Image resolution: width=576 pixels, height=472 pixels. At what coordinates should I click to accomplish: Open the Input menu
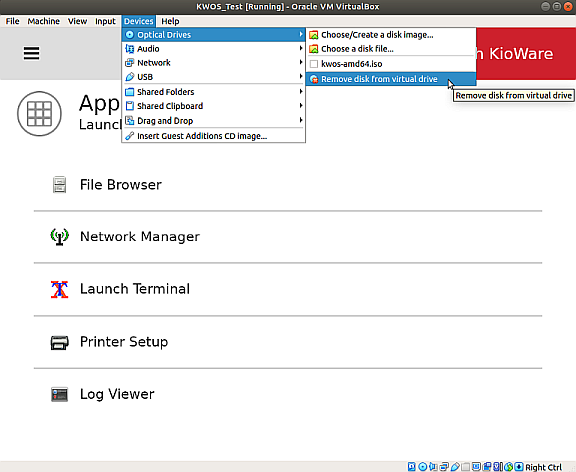coord(105,21)
